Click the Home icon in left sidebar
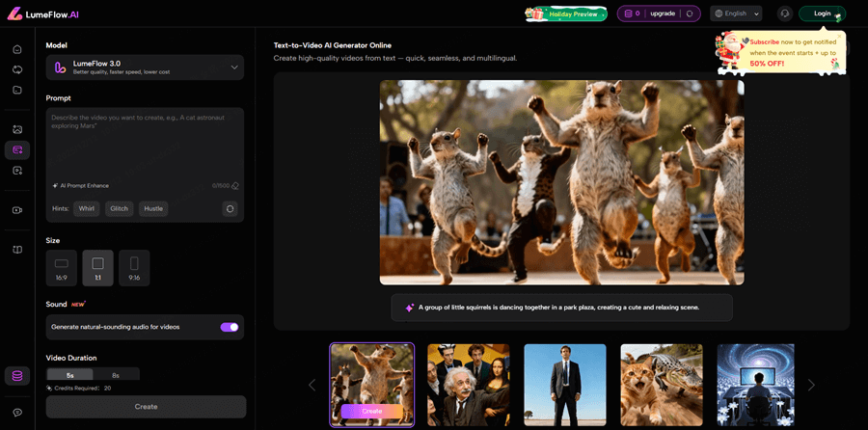 point(17,49)
